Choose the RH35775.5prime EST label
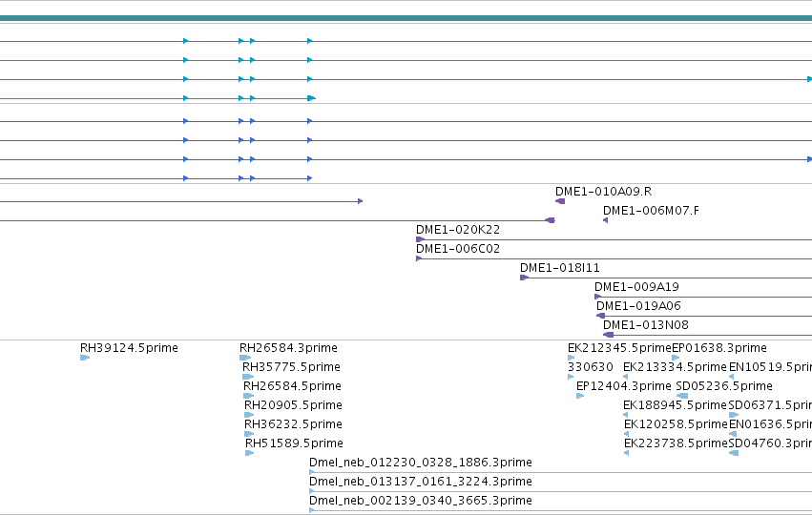 click(292, 367)
